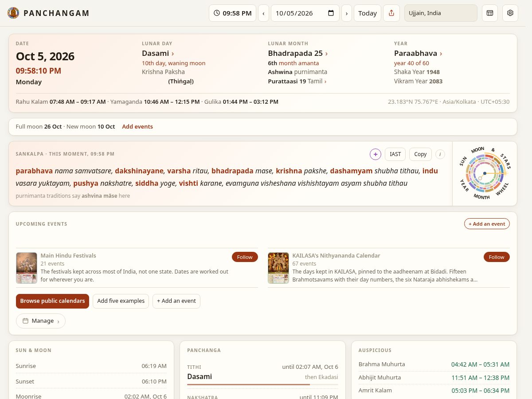Viewport: 532px width, 399px height.
Task: Click the Add events link
Action: (x=137, y=126)
